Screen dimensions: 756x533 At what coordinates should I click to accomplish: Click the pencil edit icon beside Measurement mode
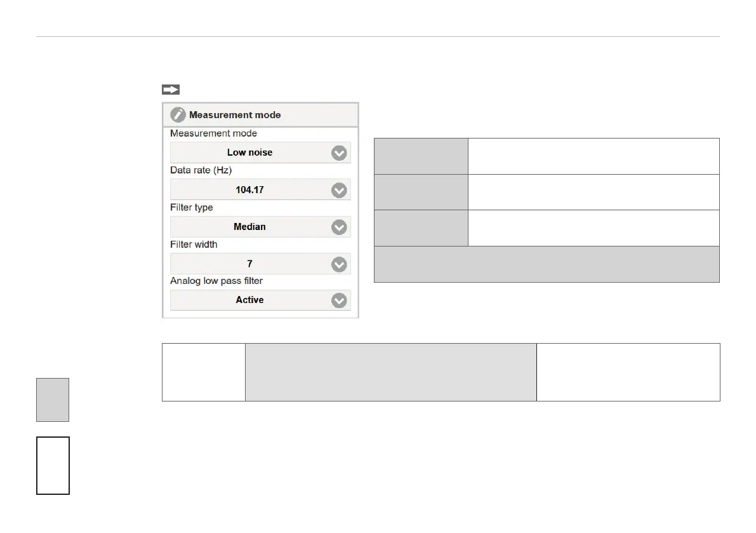pos(178,115)
